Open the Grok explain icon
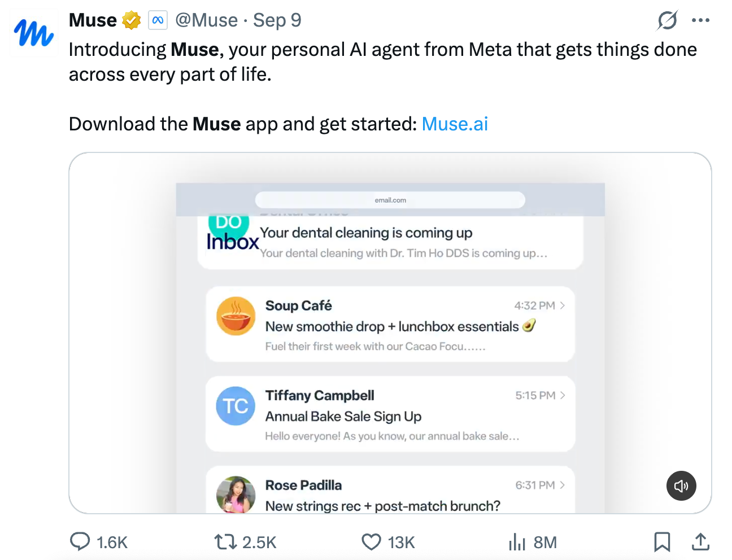The image size is (732, 560). tap(667, 21)
